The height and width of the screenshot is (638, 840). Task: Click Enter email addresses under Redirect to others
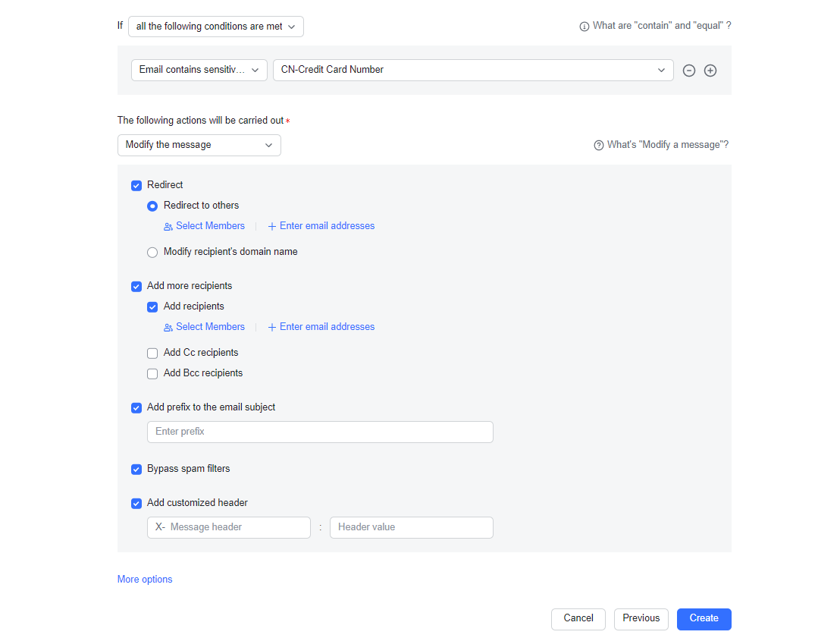pos(321,225)
